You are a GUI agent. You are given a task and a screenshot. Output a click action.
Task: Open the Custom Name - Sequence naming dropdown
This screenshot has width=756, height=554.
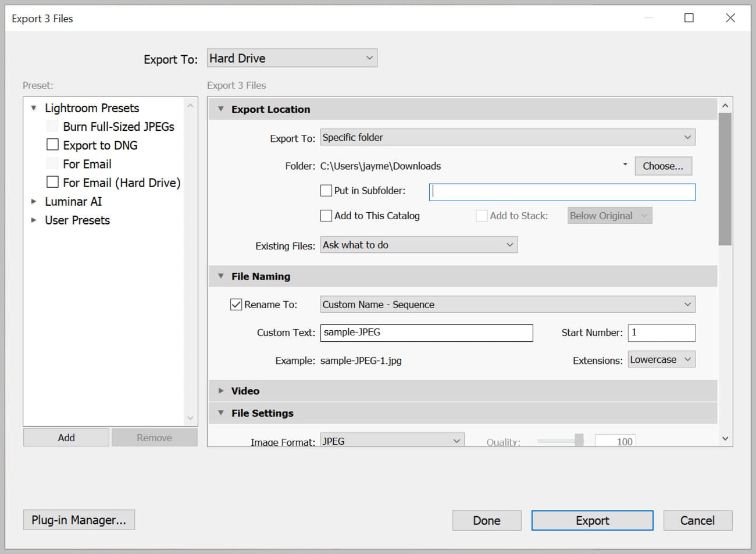click(506, 304)
